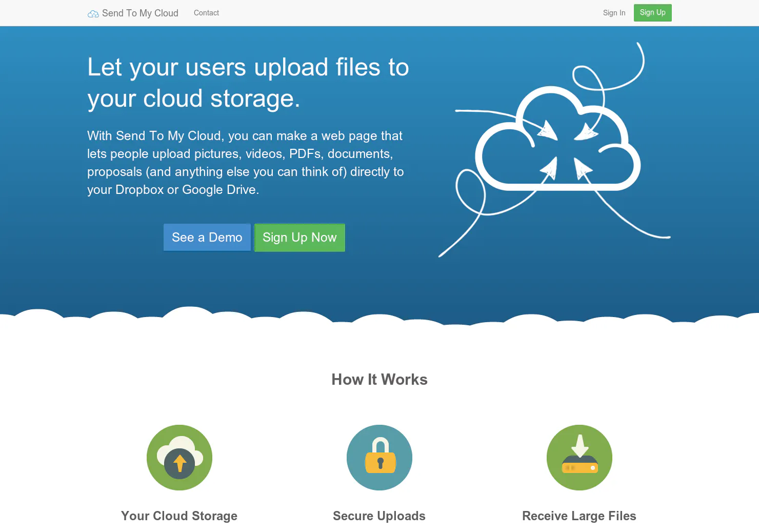Image resolution: width=759 pixels, height=532 pixels.
Task: Click the large cloud with arrows illustration
Action: point(555,149)
